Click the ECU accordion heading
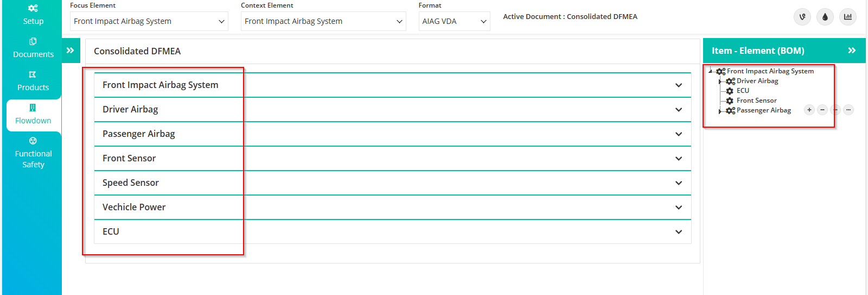Image resolution: width=868 pixels, height=295 pixels. tap(393, 231)
